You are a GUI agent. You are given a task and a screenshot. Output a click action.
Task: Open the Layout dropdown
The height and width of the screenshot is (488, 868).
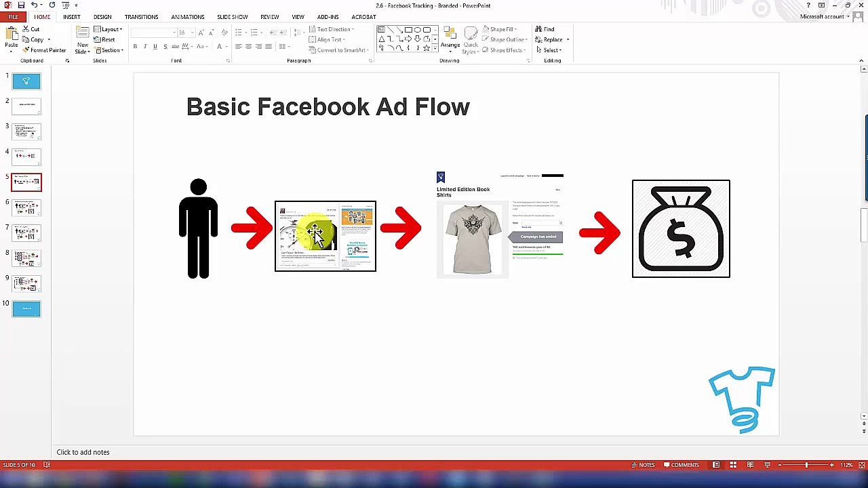point(108,29)
